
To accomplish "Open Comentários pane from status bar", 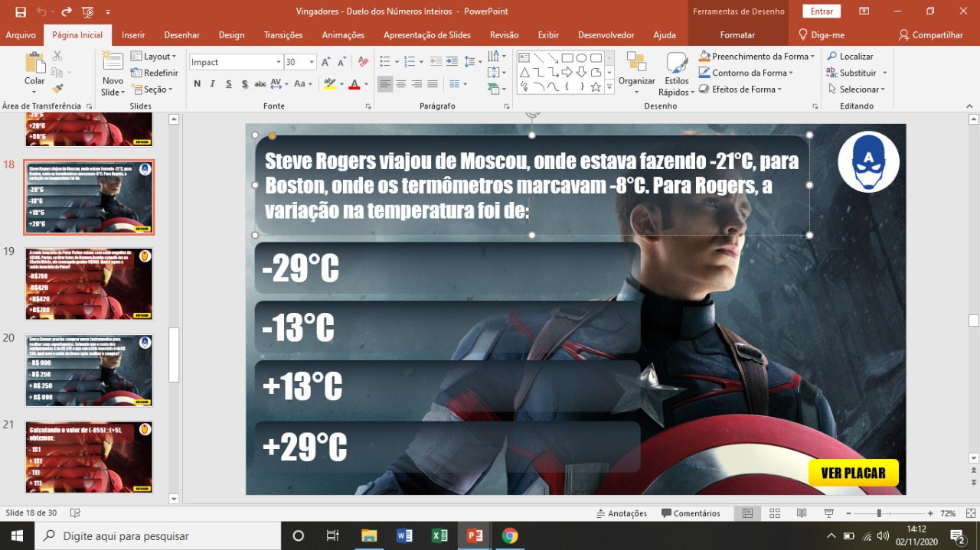I will [x=691, y=513].
